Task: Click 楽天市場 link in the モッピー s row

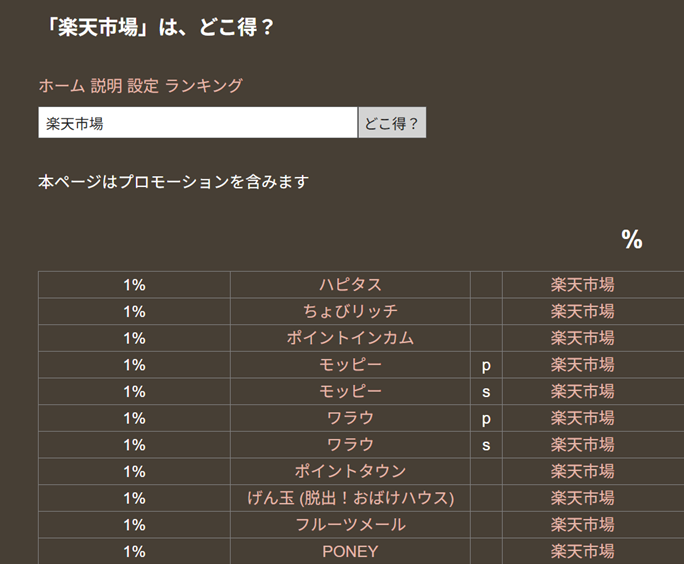Action: 582,391
